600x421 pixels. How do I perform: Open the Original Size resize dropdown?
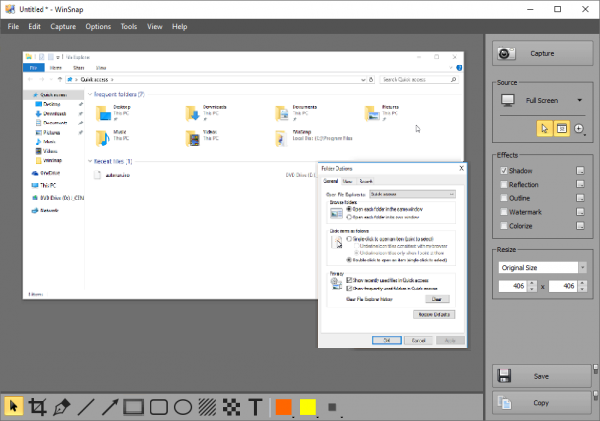[582, 268]
